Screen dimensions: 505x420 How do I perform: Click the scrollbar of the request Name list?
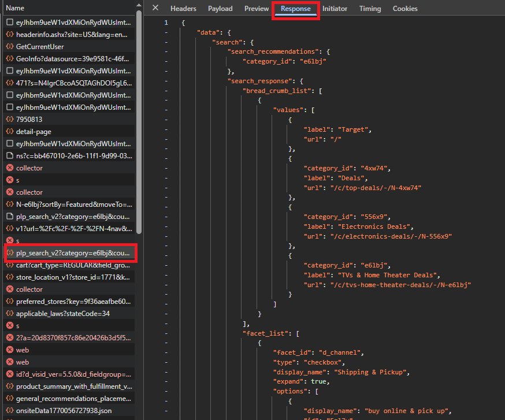pyautogui.click(x=139, y=122)
